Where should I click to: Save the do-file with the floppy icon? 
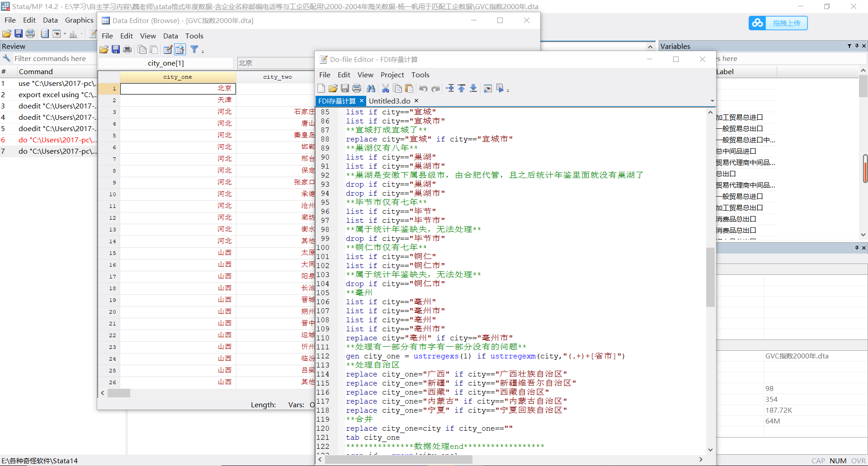coord(344,89)
